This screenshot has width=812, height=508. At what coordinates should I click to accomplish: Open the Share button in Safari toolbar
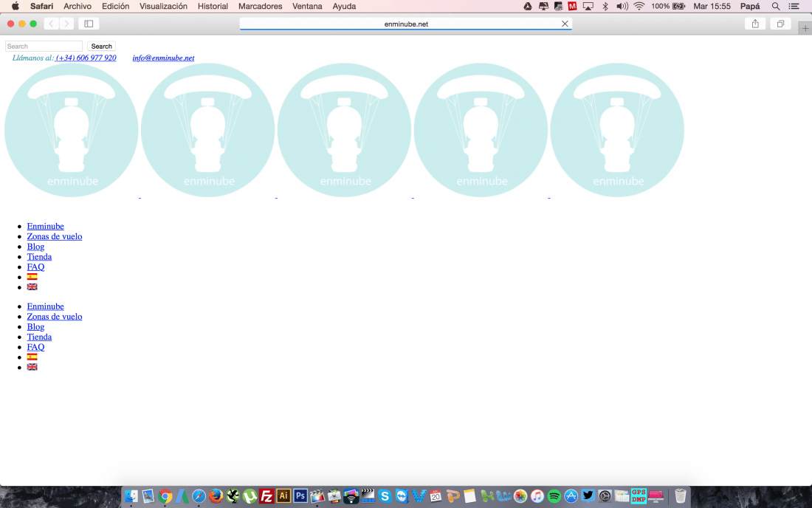[x=755, y=24]
